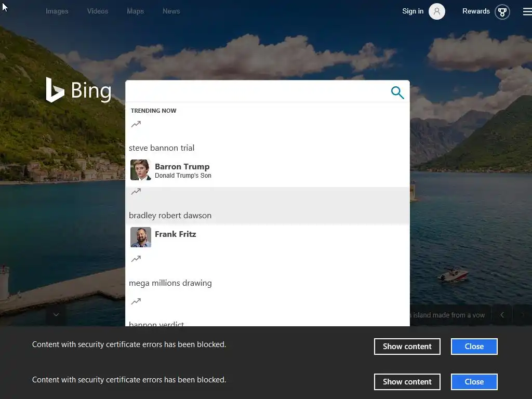Click Show content in upper notification bar
This screenshot has height=399, width=532.
[407, 347]
